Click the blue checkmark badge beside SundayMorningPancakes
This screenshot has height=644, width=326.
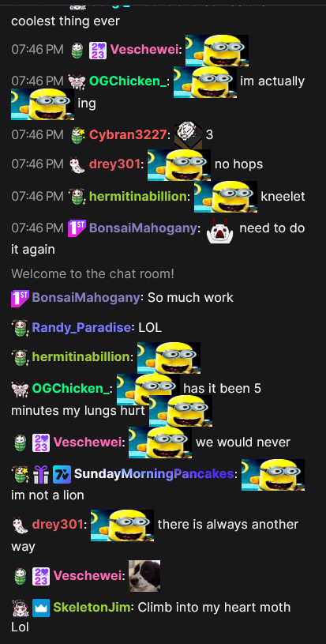point(62,474)
